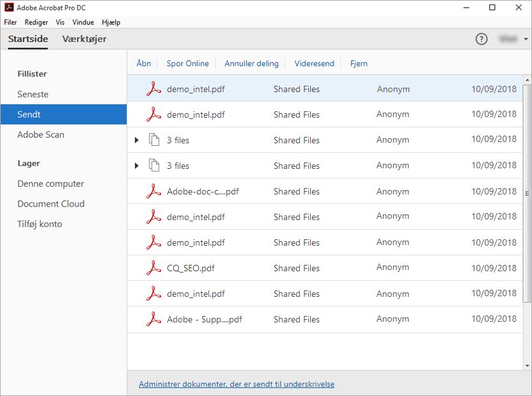
Task: Click the PDF icon for Adobe - Supp....pdf
Action: 153,319
